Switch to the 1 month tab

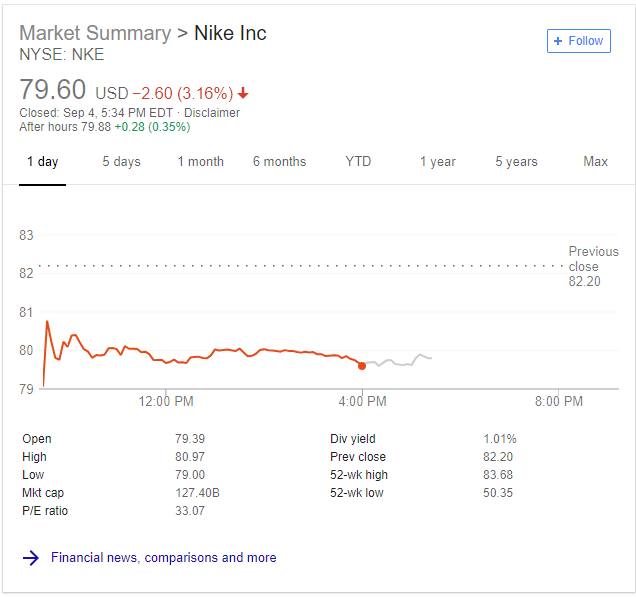point(200,162)
